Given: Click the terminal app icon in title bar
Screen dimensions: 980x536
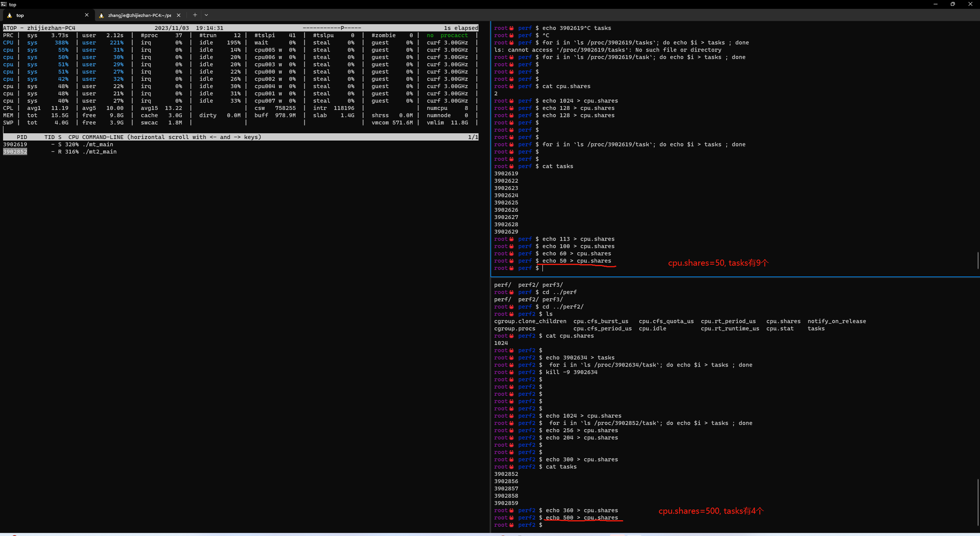Looking at the screenshot, I should pyautogui.click(x=3, y=4).
